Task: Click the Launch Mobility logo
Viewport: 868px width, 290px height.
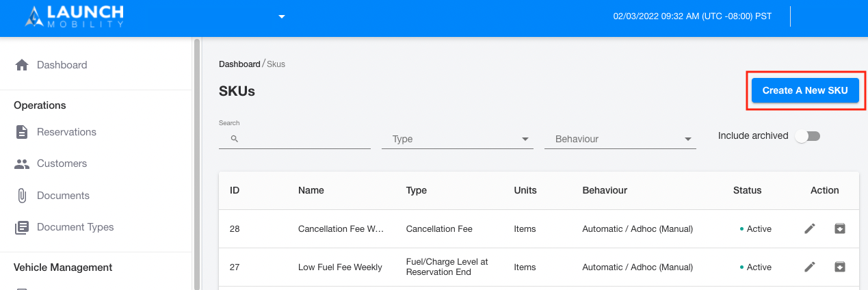Action: (x=74, y=16)
